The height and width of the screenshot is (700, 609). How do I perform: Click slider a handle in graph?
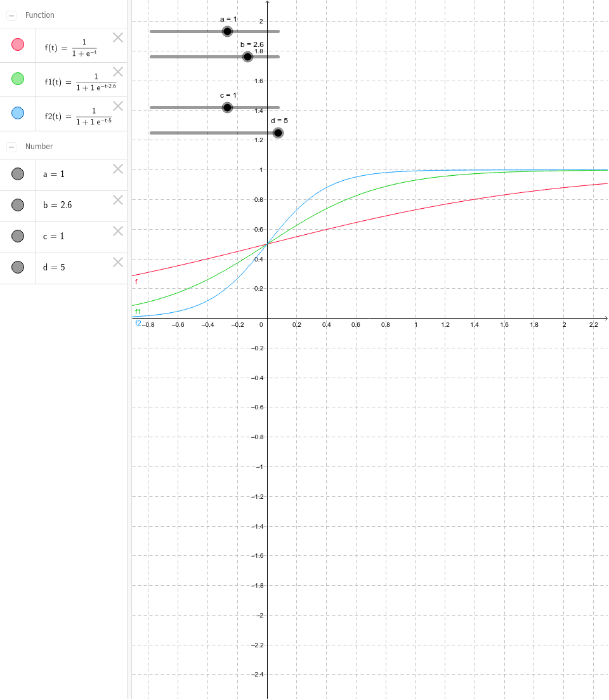click(x=228, y=31)
